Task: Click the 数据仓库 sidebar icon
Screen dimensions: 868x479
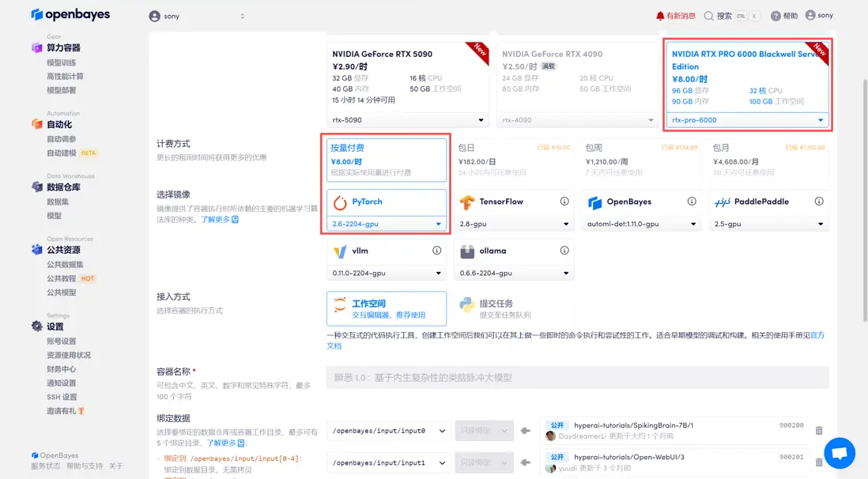Action: pyautogui.click(x=36, y=187)
